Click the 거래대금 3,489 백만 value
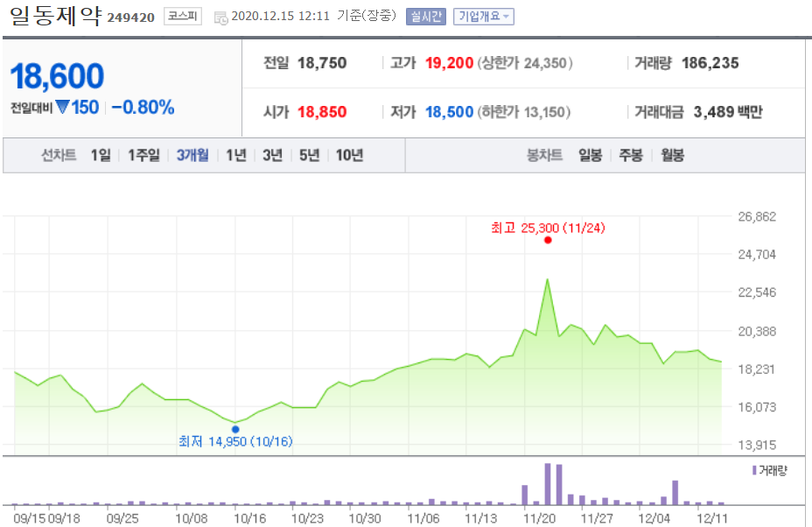812x527 pixels. click(x=728, y=112)
